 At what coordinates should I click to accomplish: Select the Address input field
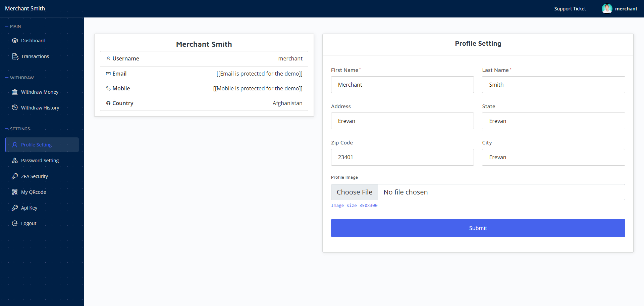402,121
